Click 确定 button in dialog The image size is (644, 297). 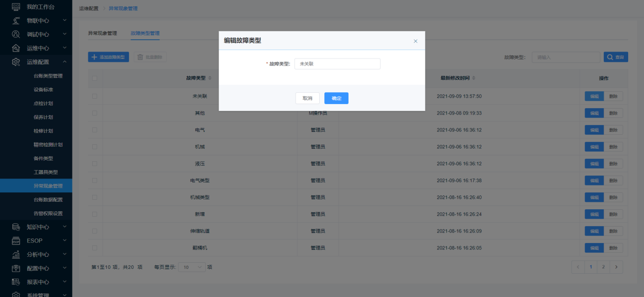click(337, 98)
